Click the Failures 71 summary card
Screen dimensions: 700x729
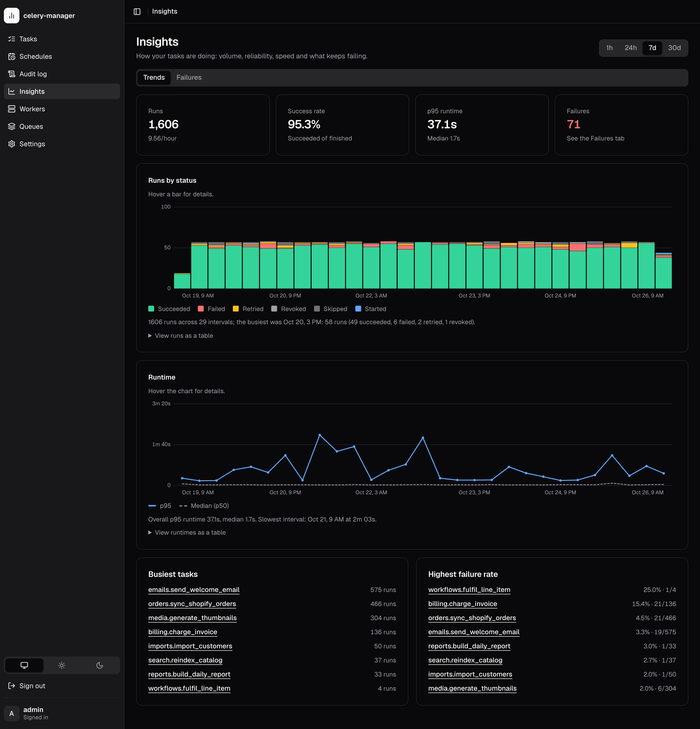click(621, 125)
